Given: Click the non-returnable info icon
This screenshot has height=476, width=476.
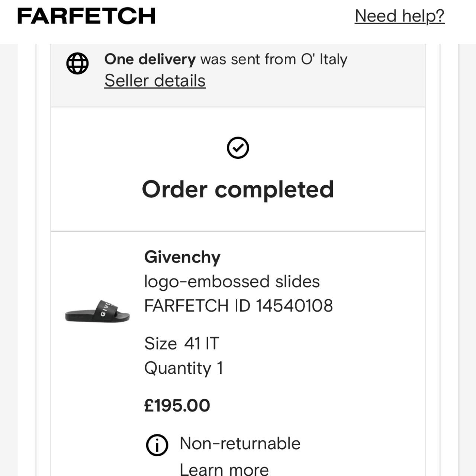Looking at the screenshot, I should [x=157, y=445].
